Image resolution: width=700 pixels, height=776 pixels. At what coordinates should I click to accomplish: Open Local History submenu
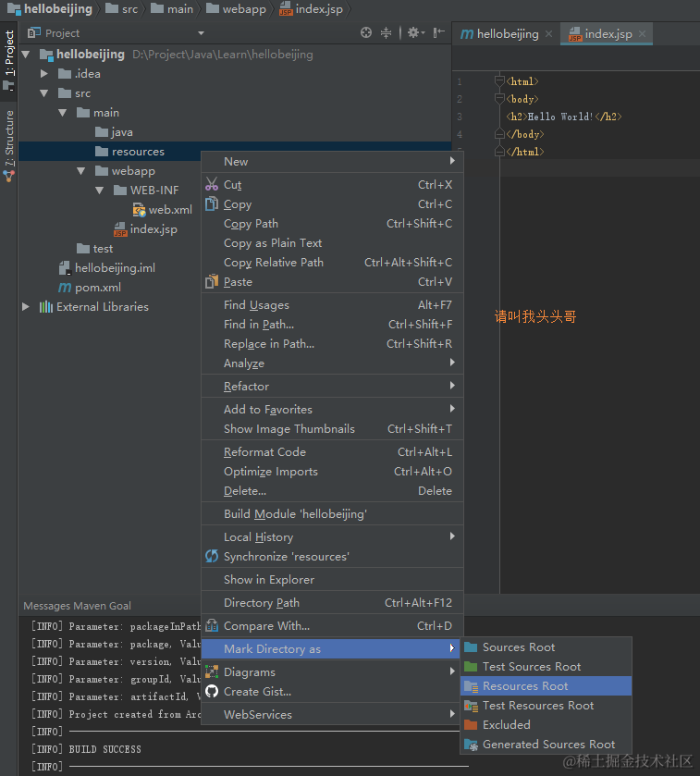pyautogui.click(x=333, y=537)
